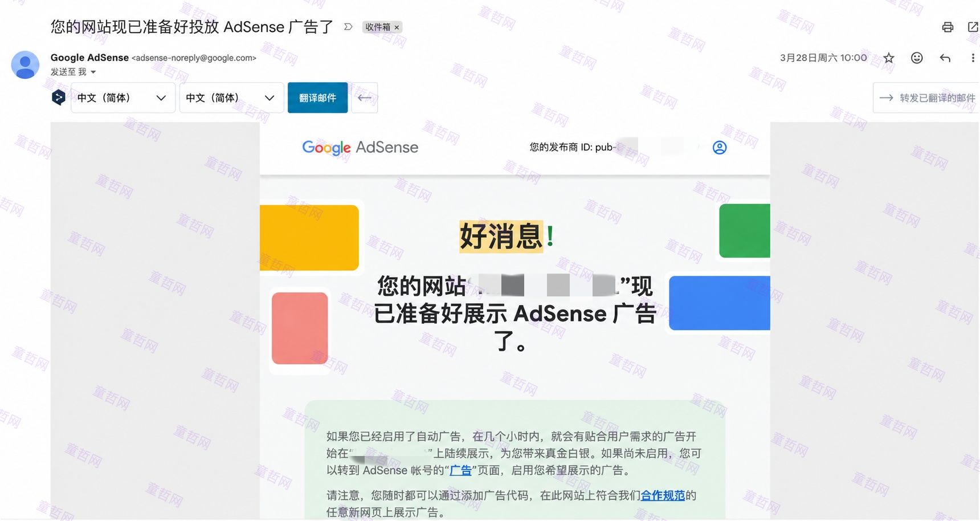The image size is (980, 521).
Task: Click the email subject title text
Action: (191, 27)
